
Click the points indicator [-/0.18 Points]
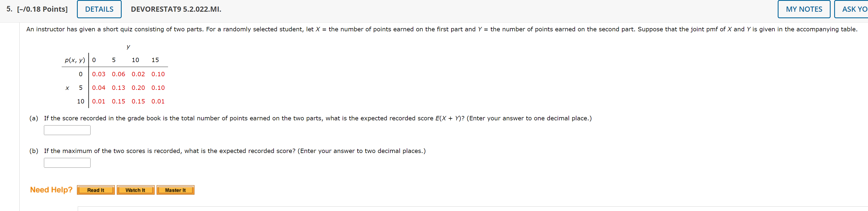pos(43,9)
